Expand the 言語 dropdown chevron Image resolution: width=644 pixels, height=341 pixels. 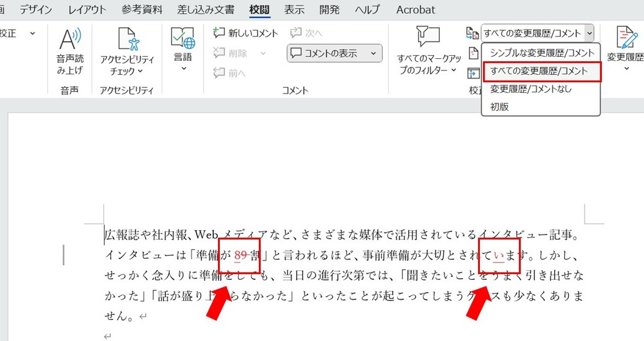point(183,68)
